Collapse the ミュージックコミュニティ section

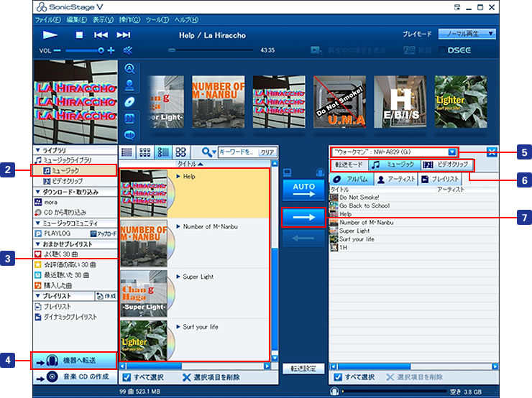click(x=37, y=223)
